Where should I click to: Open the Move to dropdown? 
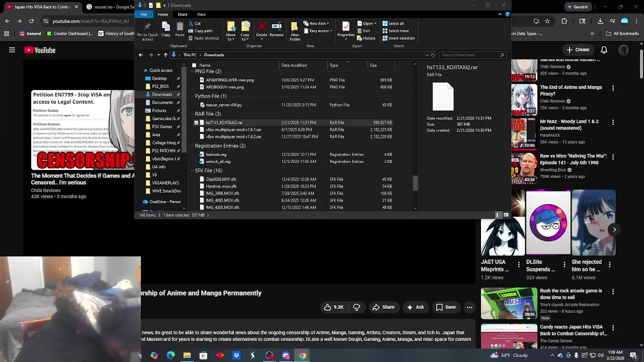click(230, 37)
